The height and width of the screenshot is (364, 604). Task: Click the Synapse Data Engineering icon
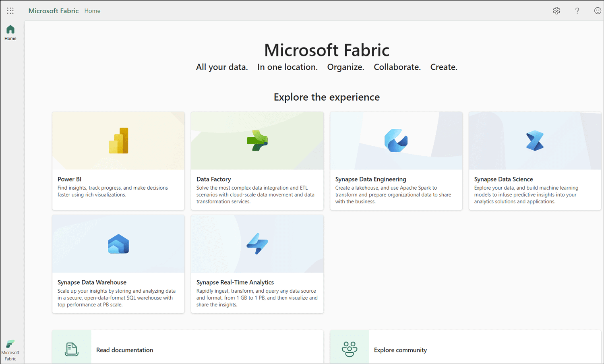tap(396, 141)
